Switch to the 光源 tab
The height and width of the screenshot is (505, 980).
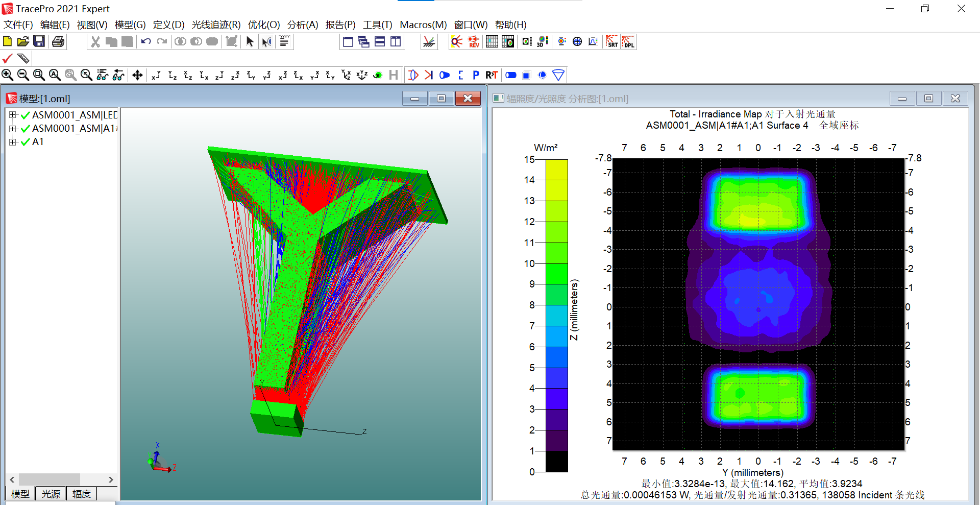pyautogui.click(x=51, y=494)
